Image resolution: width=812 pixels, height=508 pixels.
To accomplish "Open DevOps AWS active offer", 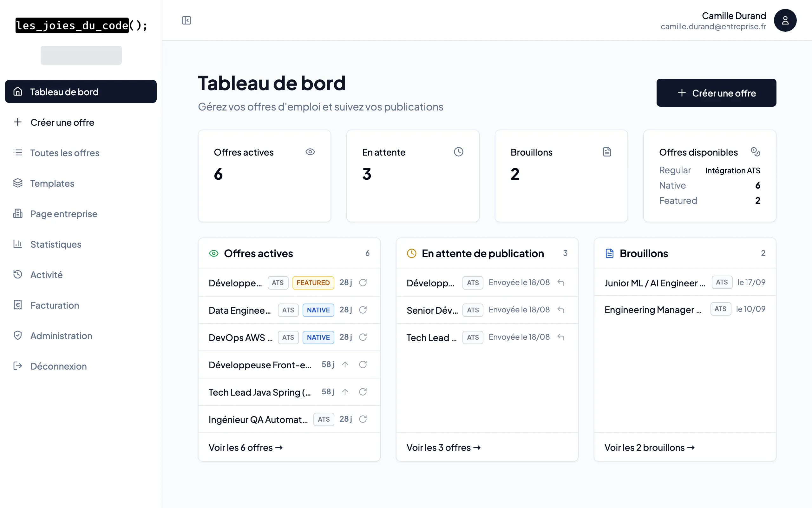I will [240, 337].
